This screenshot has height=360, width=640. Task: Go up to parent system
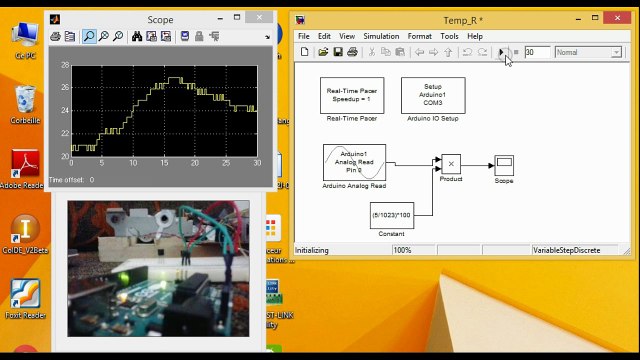[x=448, y=52]
